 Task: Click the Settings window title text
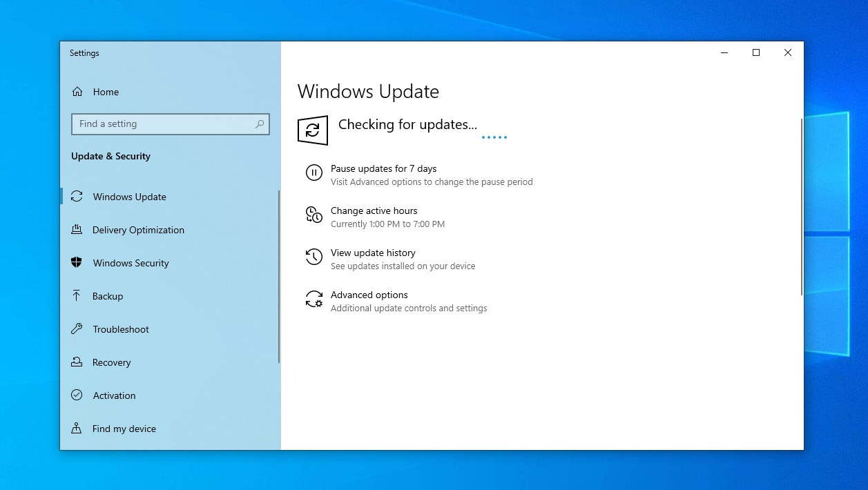point(84,53)
